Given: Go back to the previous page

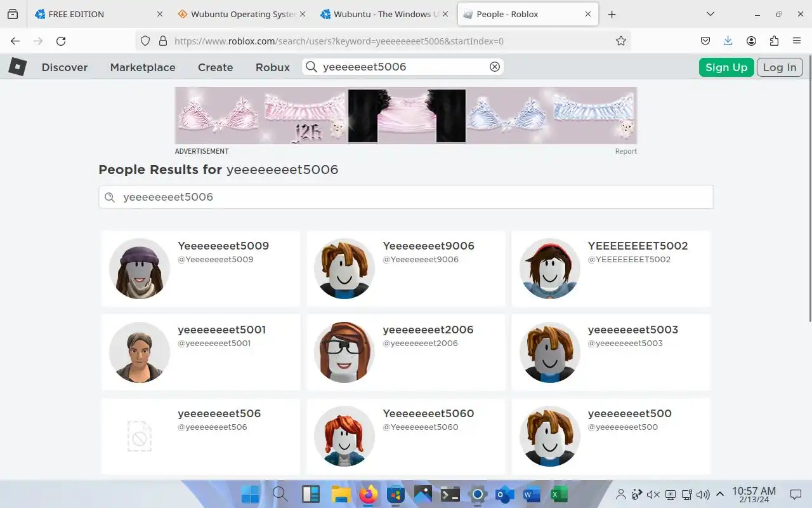Looking at the screenshot, I should [15, 41].
